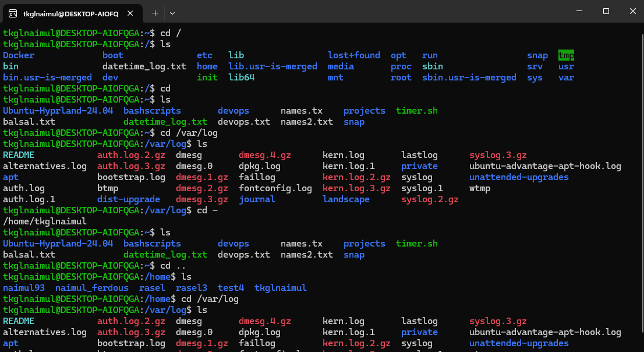Image resolution: width=644 pixels, height=352 pixels.
Task: Click the 'dev' directory name
Action: click(110, 78)
